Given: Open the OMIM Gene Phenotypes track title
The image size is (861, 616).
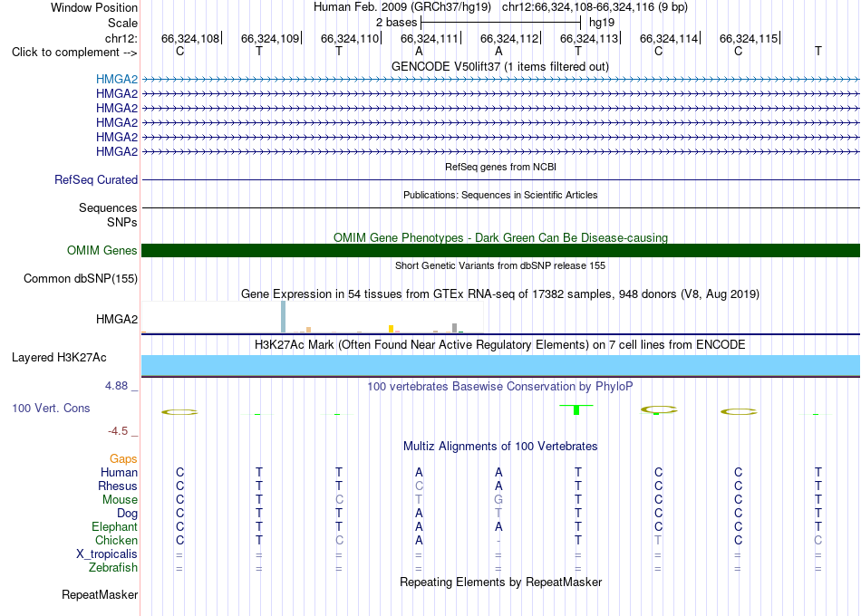Looking at the screenshot, I should pos(500,237).
